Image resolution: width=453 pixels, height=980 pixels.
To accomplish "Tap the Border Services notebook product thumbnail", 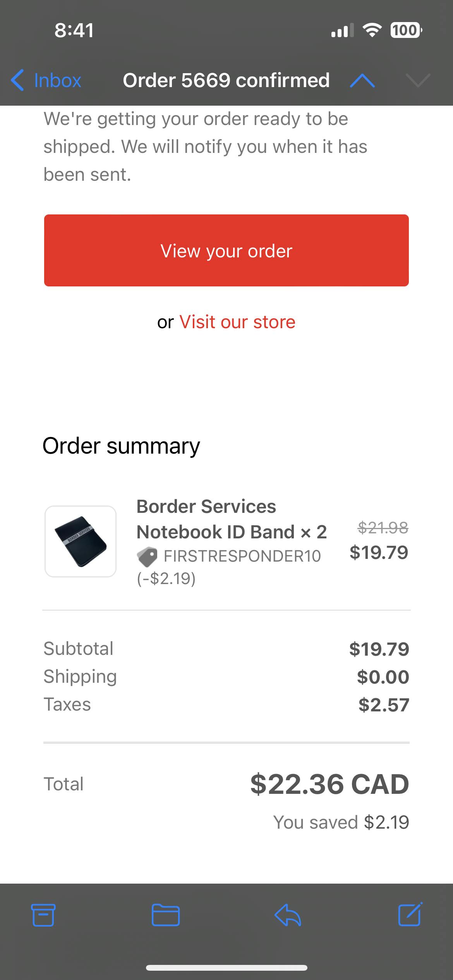I will (x=81, y=541).
